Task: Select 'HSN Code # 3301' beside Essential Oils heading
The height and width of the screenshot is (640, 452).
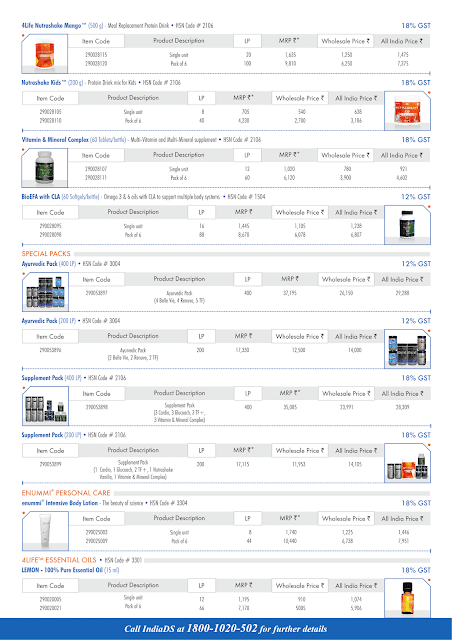Action: (x=123, y=560)
